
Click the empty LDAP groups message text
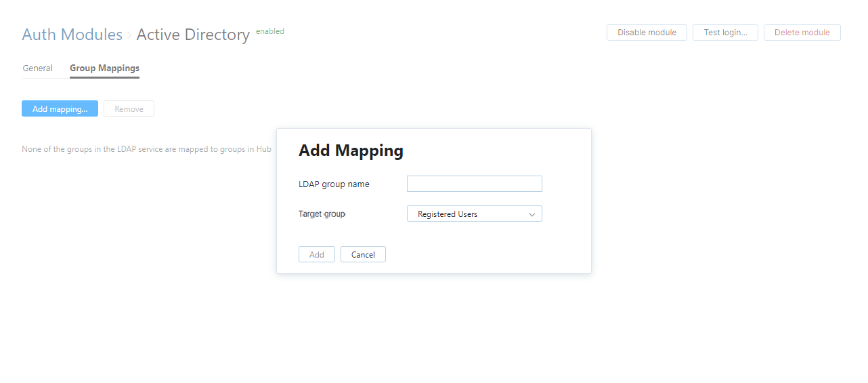coord(146,149)
